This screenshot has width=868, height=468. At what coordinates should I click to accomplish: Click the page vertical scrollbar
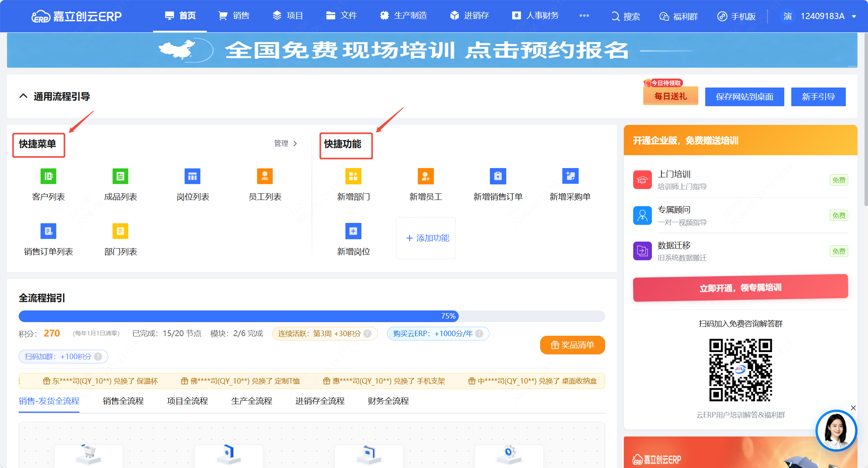866,119
